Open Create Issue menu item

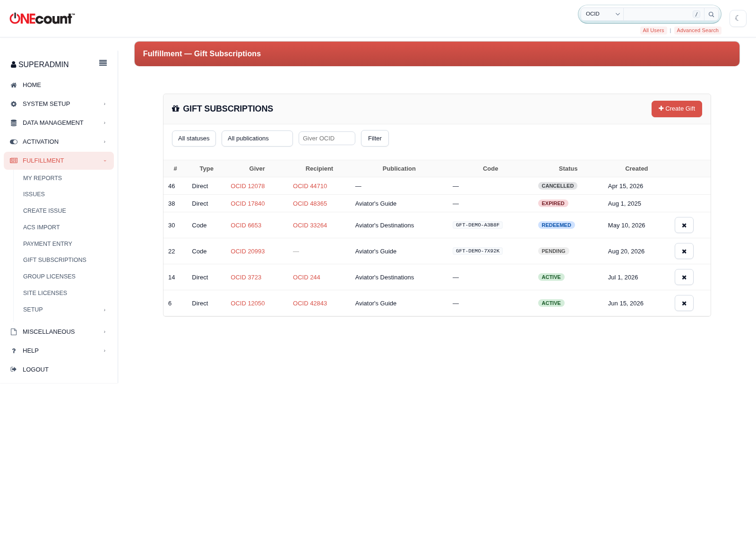[x=44, y=211]
